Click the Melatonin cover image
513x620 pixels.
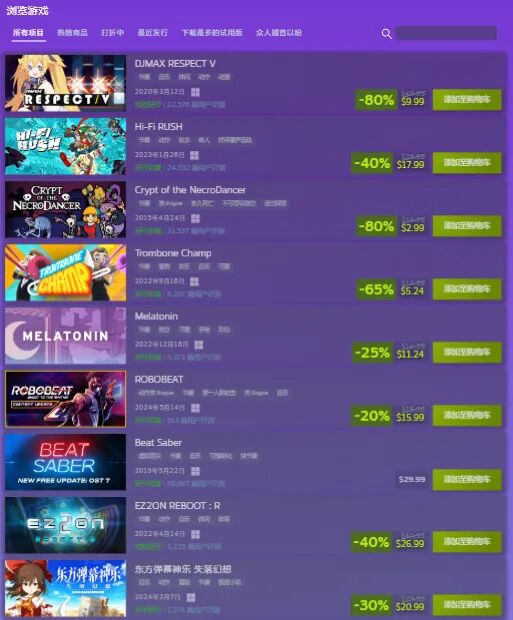click(65, 336)
